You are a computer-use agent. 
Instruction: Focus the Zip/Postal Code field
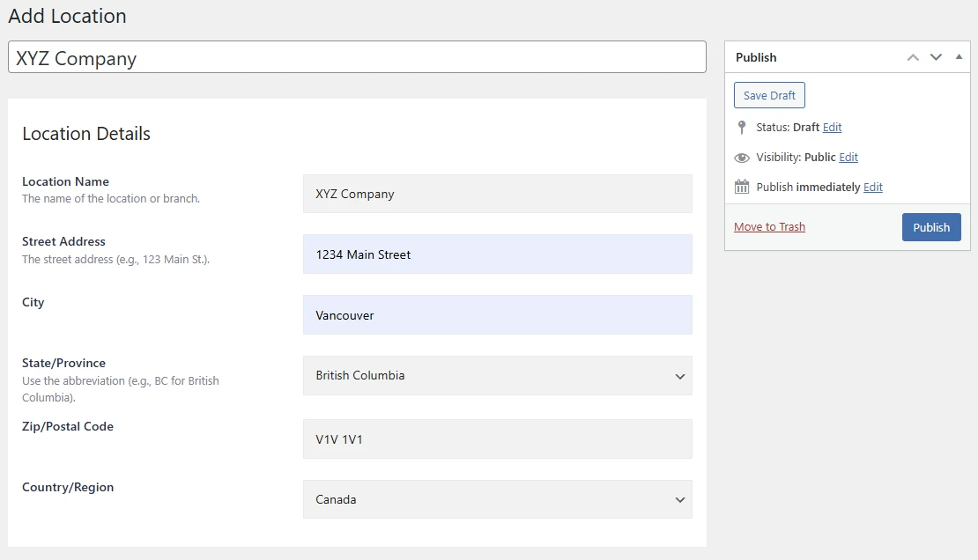point(498,438)
